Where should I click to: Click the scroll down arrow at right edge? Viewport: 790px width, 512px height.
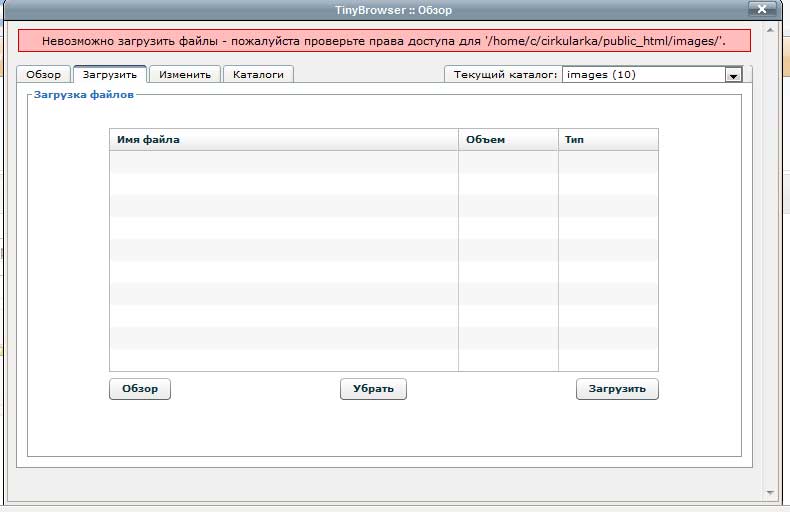pos(769,492)
